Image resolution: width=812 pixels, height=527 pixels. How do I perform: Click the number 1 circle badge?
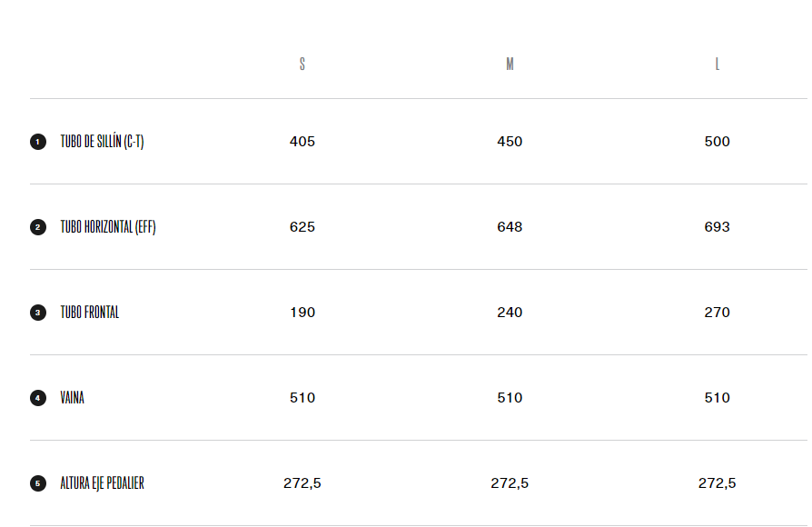(x=38, y=142)
